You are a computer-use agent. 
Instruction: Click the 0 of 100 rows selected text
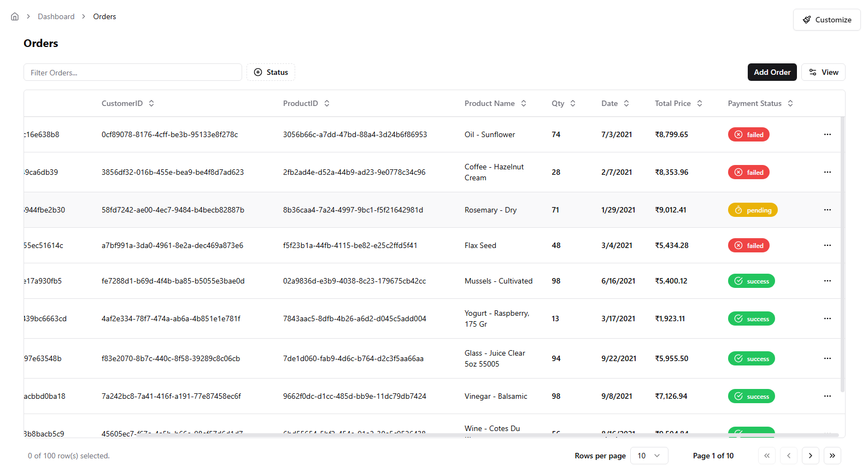[x=69, y=456]
